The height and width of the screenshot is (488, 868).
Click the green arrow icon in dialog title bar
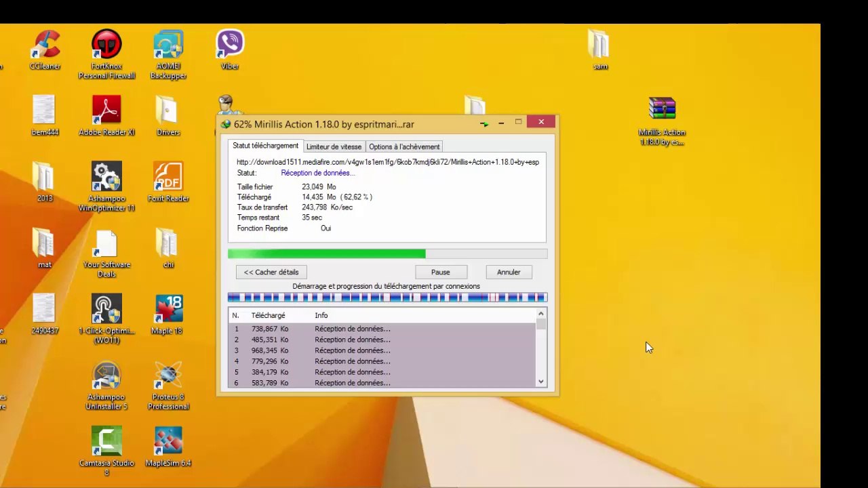(484, 124)
